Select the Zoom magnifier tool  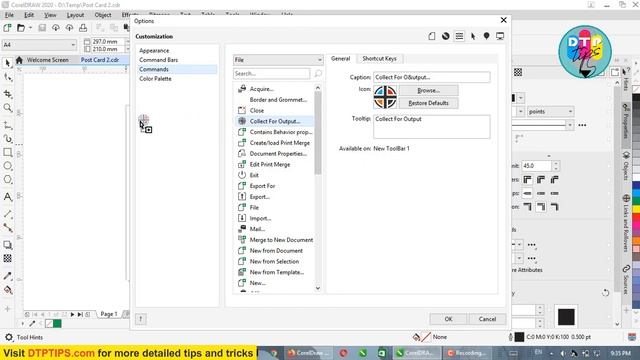click(7, 108)
